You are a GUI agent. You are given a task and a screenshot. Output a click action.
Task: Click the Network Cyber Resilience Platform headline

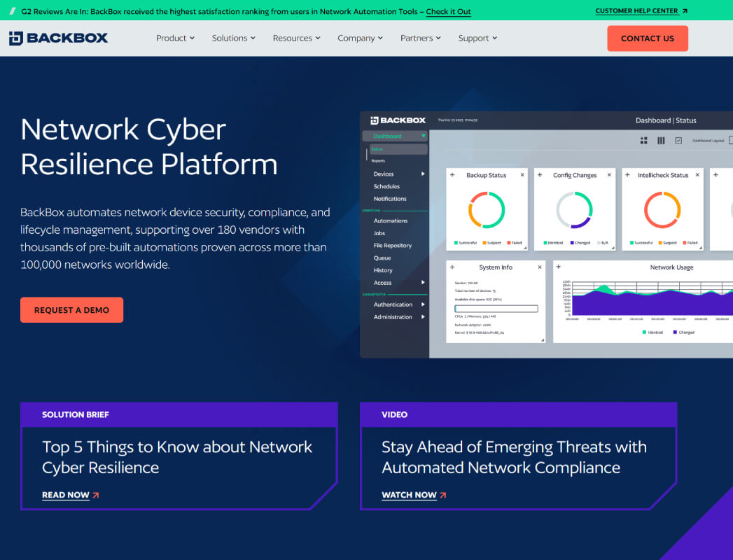point(148,147)
